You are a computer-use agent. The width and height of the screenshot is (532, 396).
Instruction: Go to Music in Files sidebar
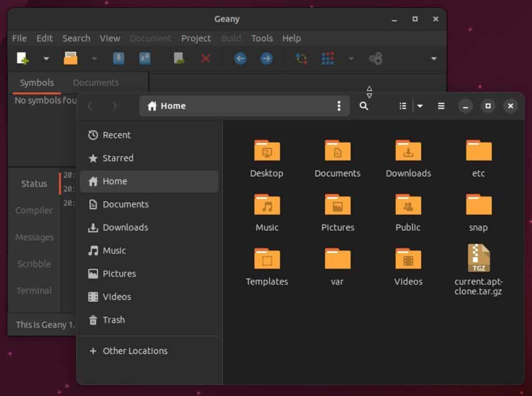coord(149,250)
